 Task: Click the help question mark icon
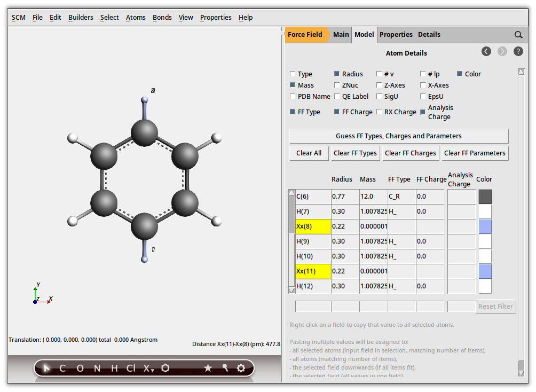518,51
